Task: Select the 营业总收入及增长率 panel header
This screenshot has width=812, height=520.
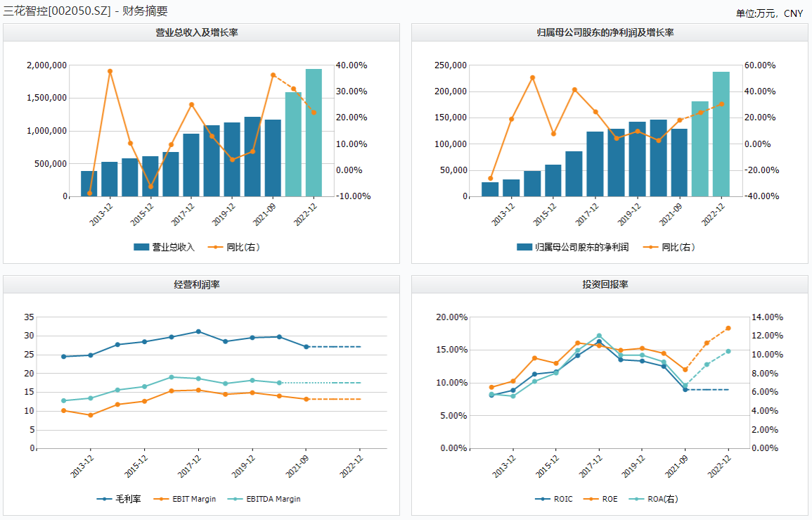Action: [202, 32]
